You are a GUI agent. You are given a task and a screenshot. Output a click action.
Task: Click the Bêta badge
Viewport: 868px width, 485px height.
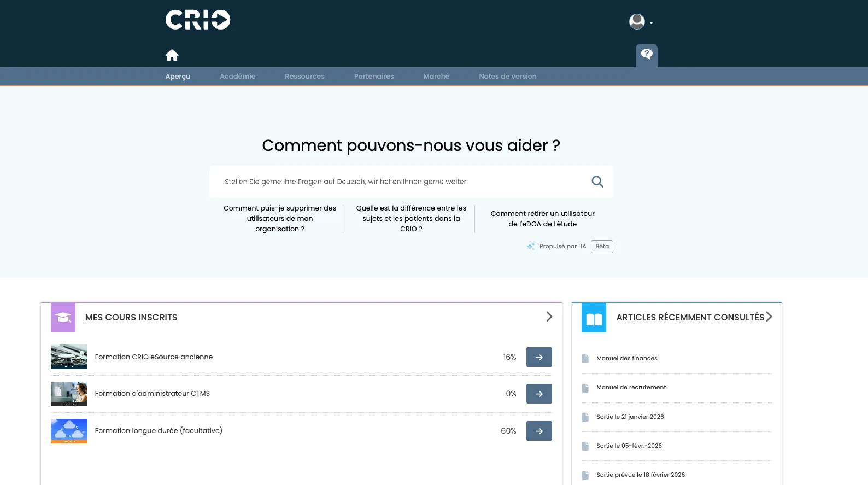(602, 247)
